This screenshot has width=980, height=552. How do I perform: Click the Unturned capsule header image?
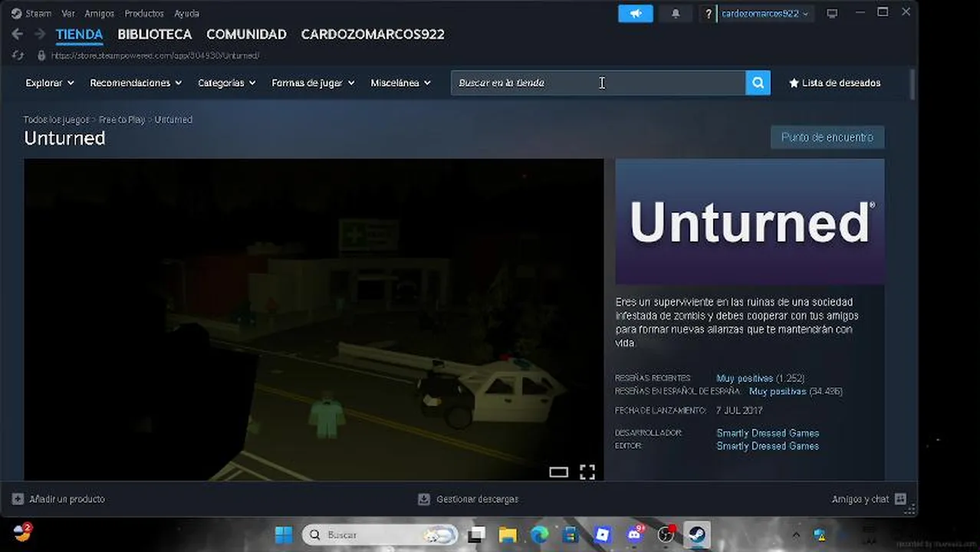tap(750, 222)
